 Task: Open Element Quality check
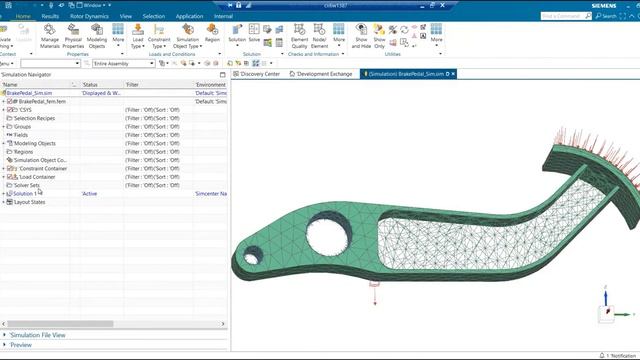[299, 36]
